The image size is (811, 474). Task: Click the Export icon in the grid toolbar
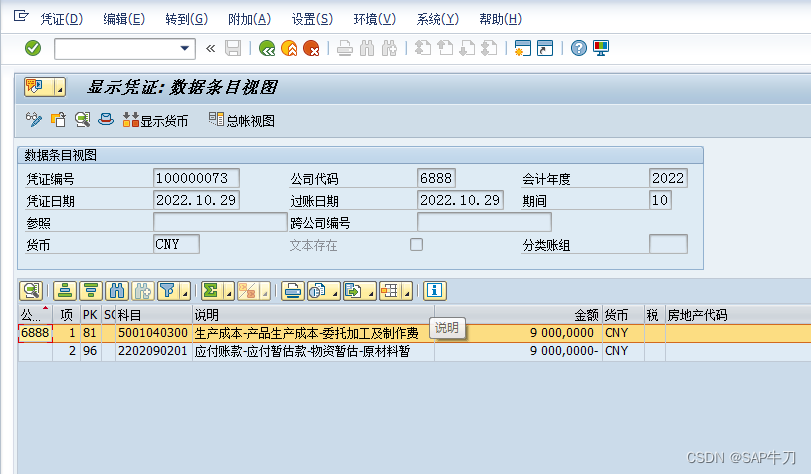pyautogui.click(x=353, y=291)
